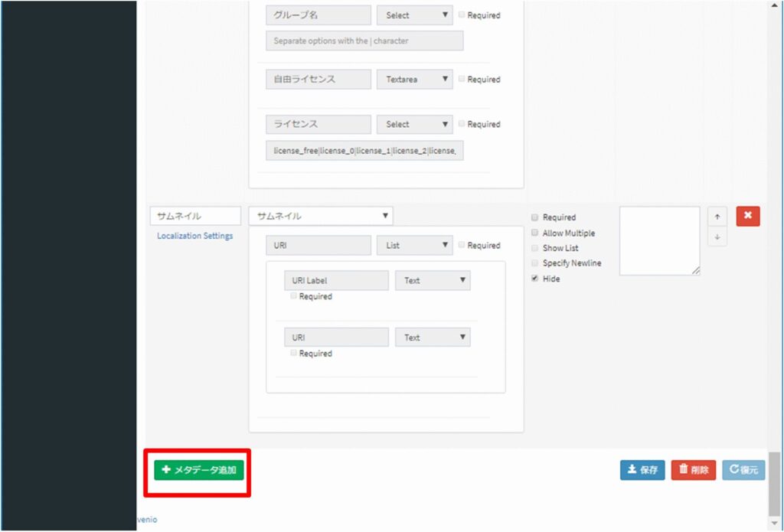Open the Textarea dropdown for 自由ライセンス
The image size is (784, 532).
tap(414, 79)
